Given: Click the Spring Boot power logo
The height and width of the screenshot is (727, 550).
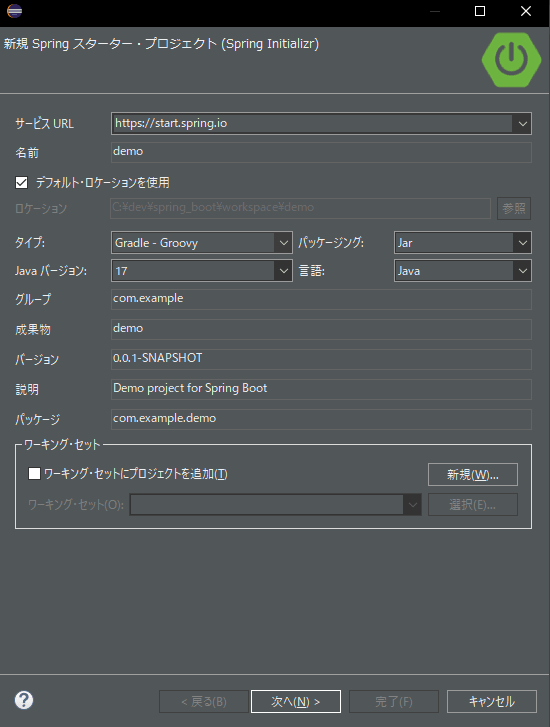Looking at the screenshot, I should pyautogui.click(x=511, y=60).
